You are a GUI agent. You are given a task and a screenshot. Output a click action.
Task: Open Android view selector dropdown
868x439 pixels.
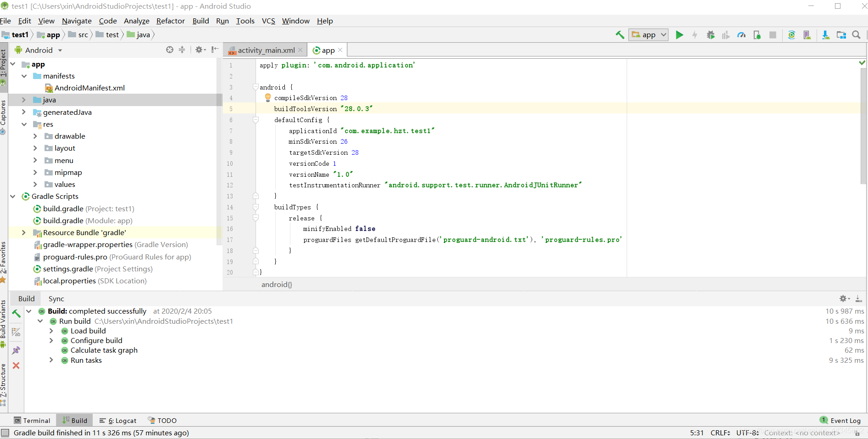tap(39, 50)
